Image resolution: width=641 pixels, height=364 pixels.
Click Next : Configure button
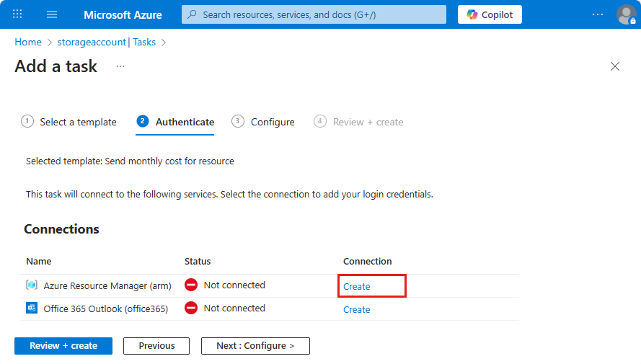pyautogui.click(x=255, y=346)
